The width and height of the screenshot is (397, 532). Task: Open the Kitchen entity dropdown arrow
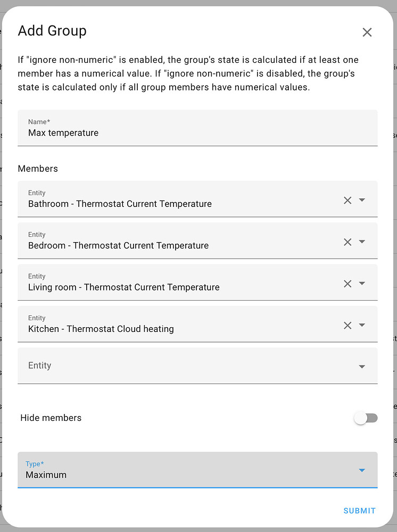point(362,325)
